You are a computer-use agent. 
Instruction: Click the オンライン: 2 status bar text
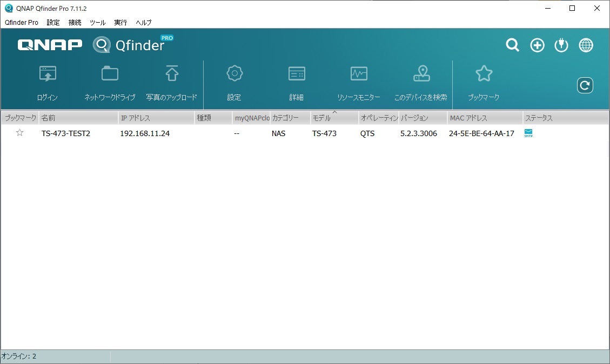(x=19, y=356)
